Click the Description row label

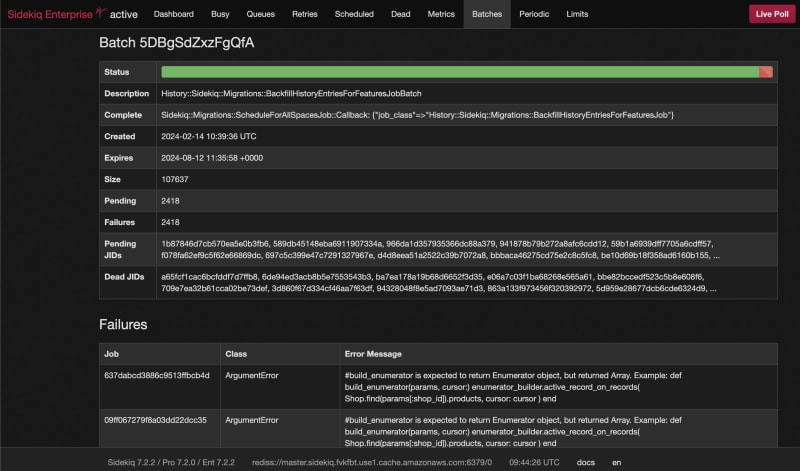127,93
